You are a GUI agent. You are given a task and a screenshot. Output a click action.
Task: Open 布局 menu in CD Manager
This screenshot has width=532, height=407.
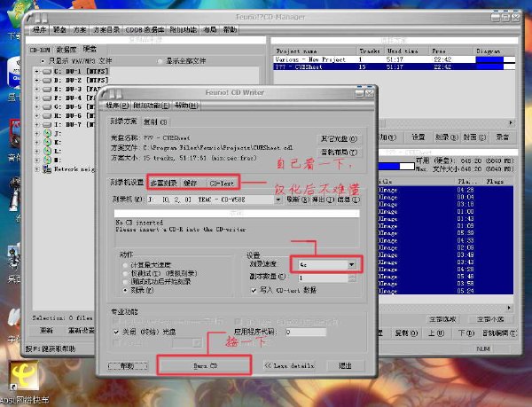pos(209,30)
